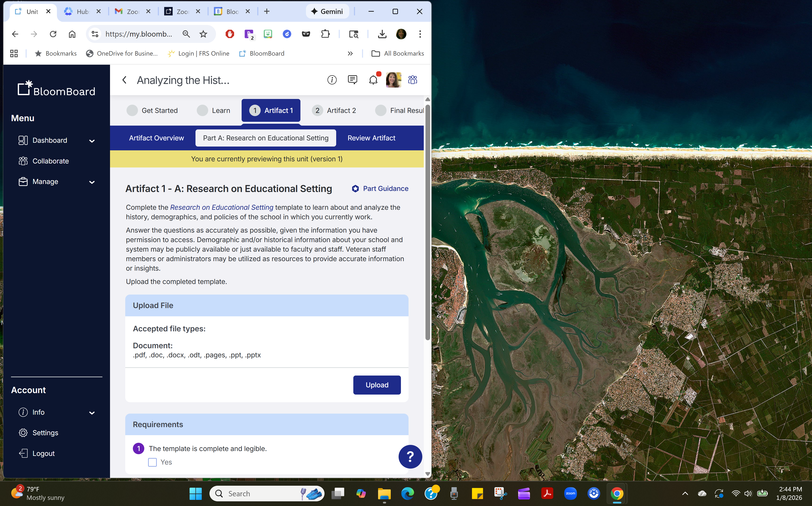Image resolution: width=812 pixels, height=506 pixels.
Task: Open the Gemini button in Chrome
Action: pyautogui.click(x=327, y=11)
